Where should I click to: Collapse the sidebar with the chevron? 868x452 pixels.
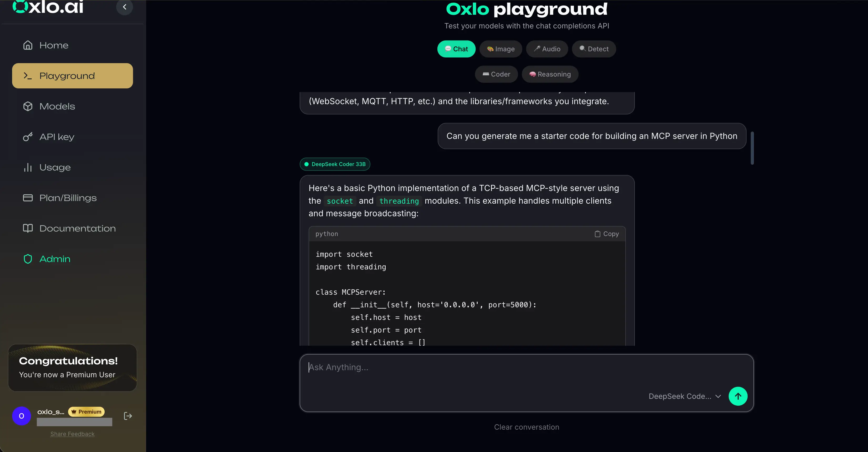tap(124, 6)
